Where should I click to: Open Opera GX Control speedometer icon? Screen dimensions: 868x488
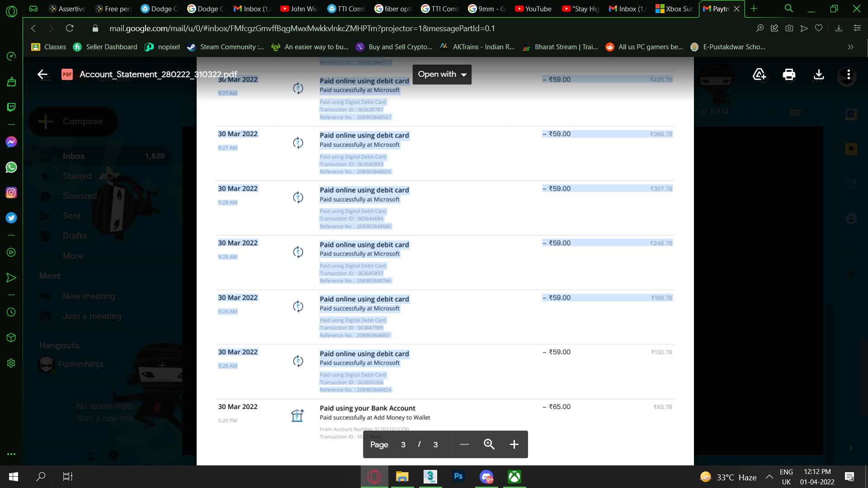pos(11,56)
